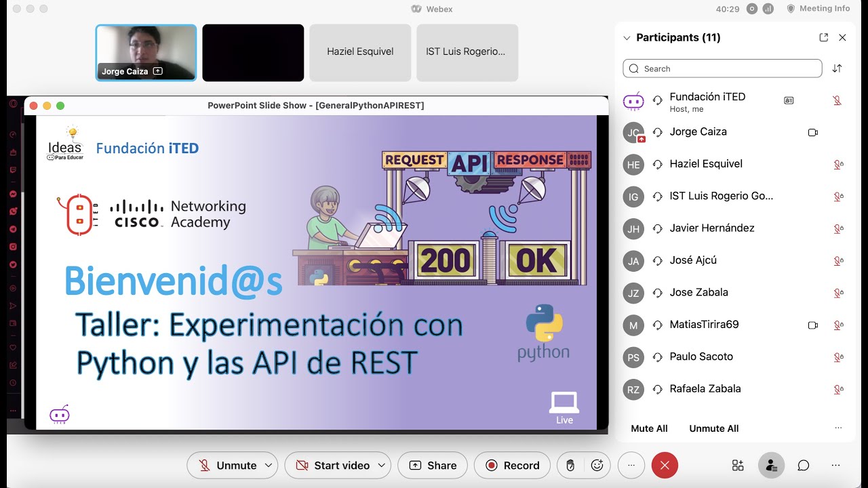This screenshot has height=488, width=868.
Task: Click the participant Search field
Action: click(722, 68)
